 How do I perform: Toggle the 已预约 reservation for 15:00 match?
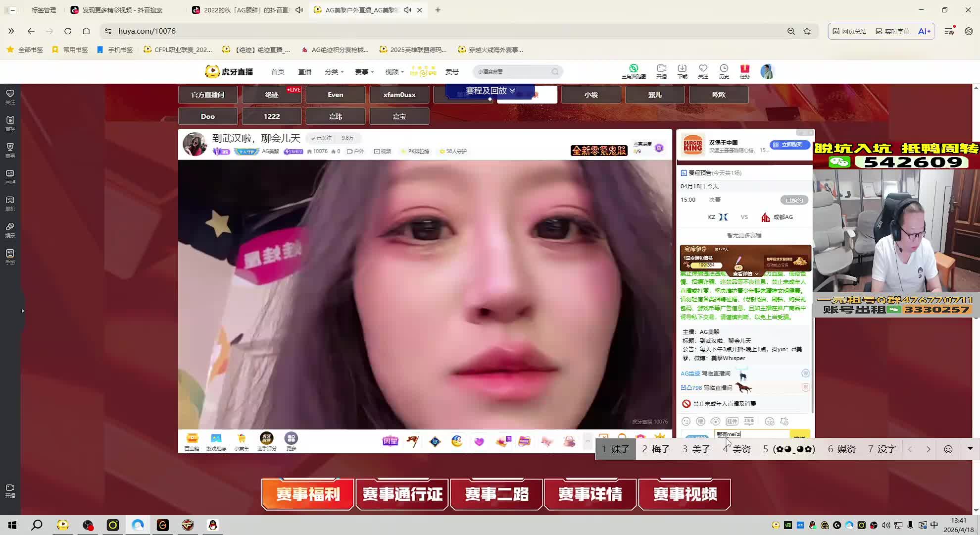point(794,200)
